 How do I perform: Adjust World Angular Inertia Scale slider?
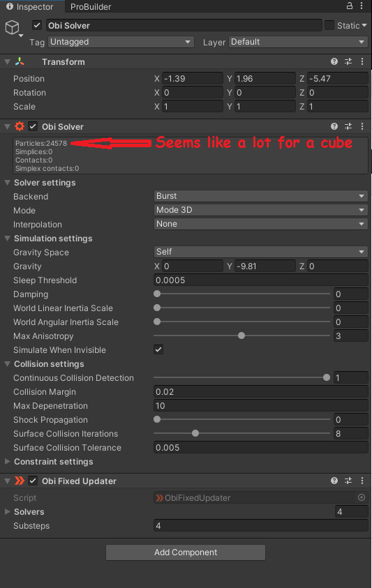point(241,322)
